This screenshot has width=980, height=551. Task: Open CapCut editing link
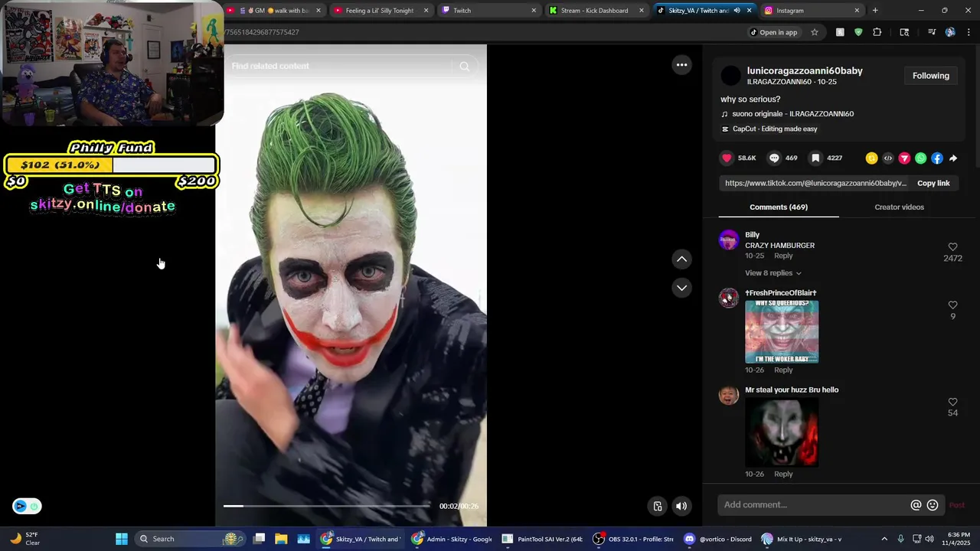(x=775, y=129)
